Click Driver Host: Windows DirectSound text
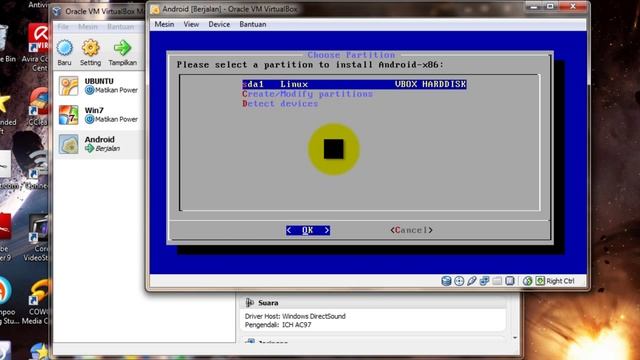Image resolution: width=640 pixels, height=360 pixels. [x=295, y=316]
